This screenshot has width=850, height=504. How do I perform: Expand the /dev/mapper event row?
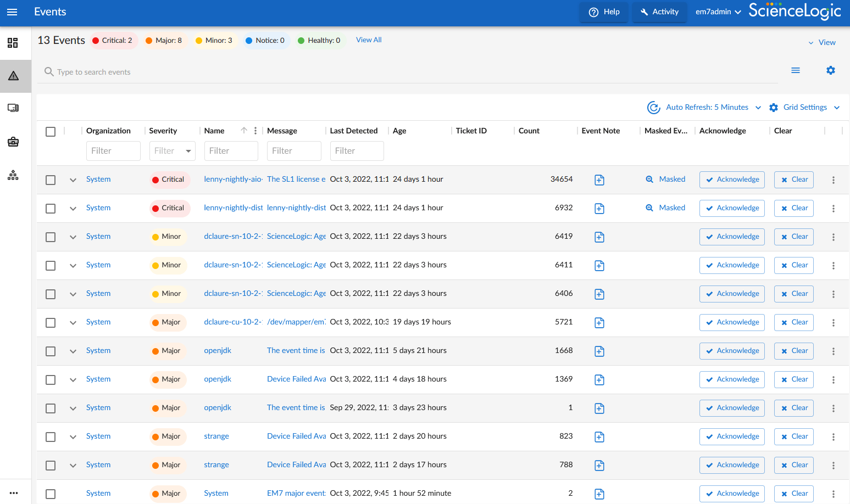(x=73, y=323)
